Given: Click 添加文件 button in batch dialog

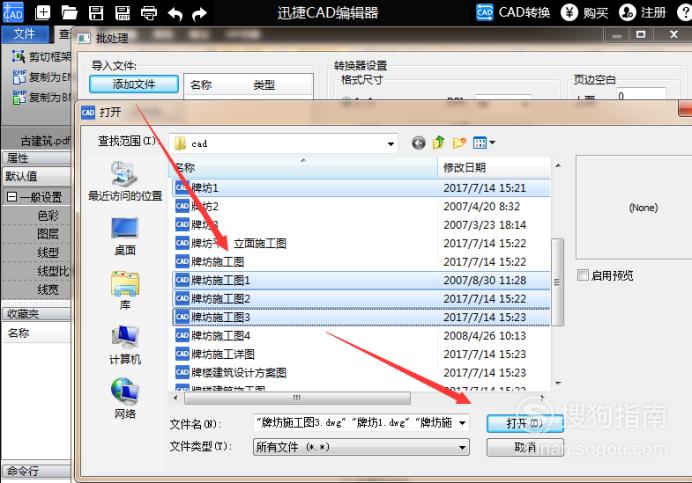Looking at the screenshot, I should (134, 84).
